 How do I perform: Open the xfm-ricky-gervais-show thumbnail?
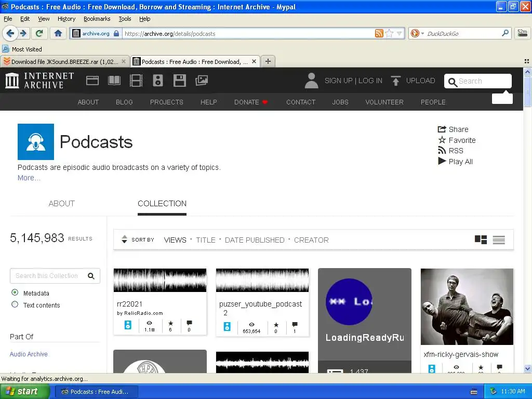[467, 307]
